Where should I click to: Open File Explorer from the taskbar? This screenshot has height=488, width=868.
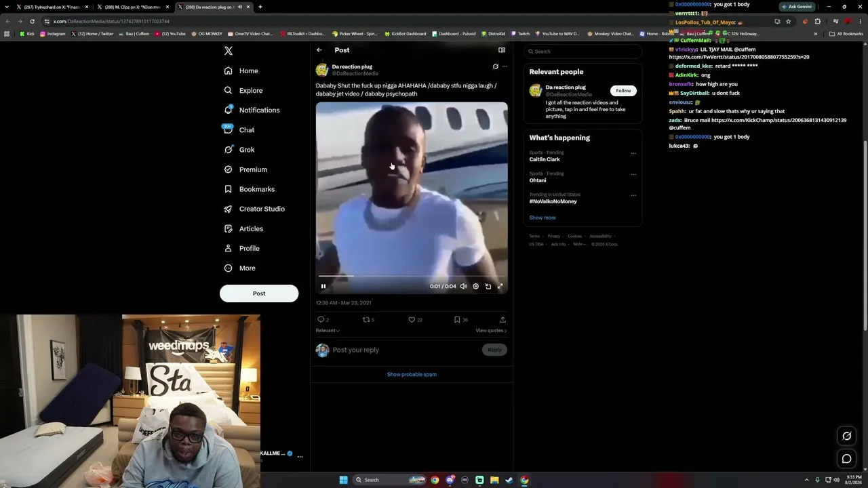click(x=494, y=480)
